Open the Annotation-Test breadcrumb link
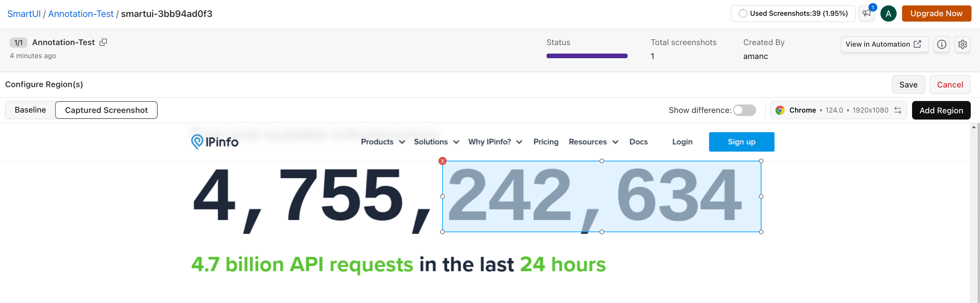 [x=81, y=14]
